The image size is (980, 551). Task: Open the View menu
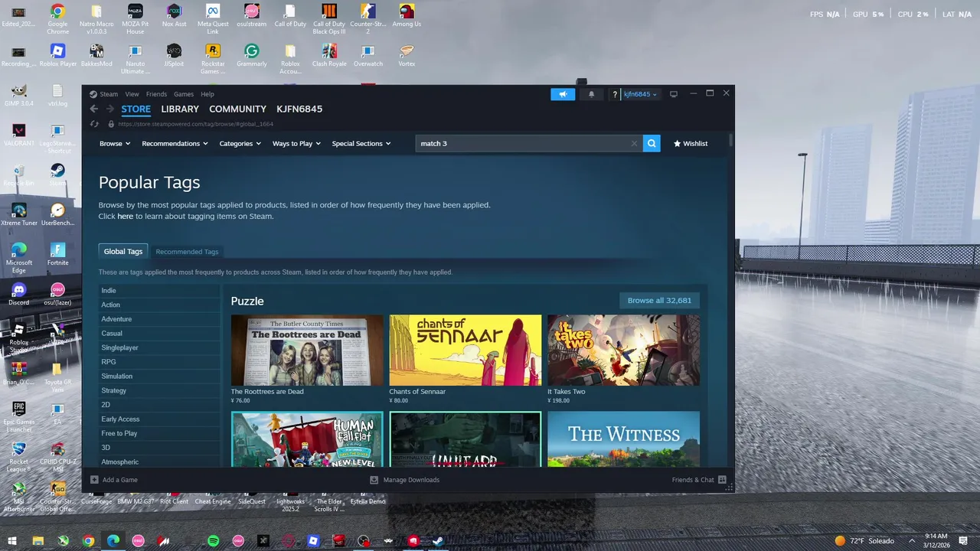(132, 94)
